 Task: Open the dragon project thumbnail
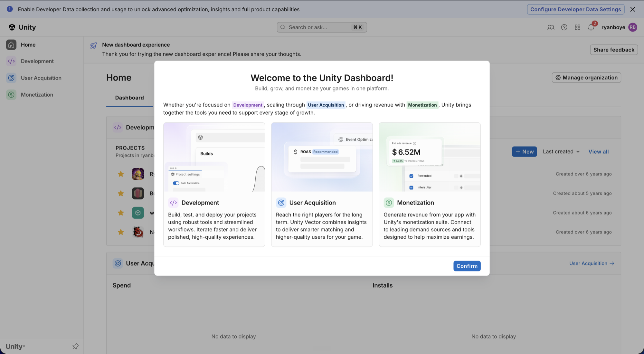[138, 232]
